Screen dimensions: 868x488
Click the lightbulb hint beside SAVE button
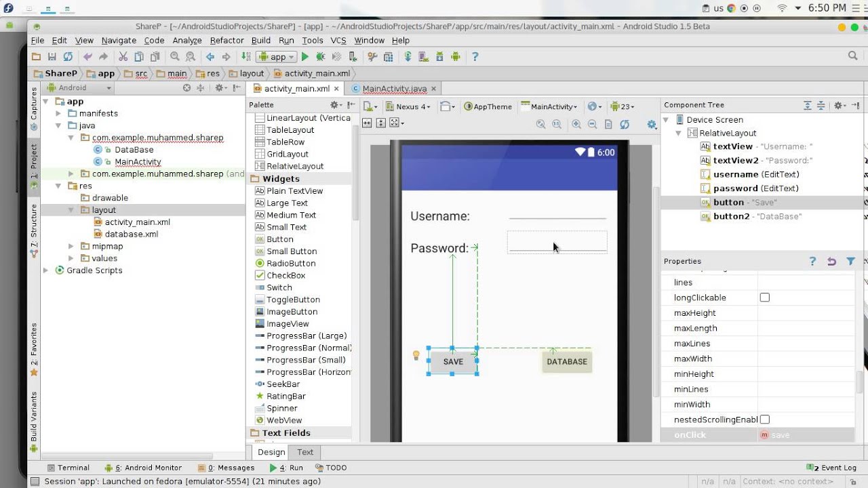click(x=416, y=355)
